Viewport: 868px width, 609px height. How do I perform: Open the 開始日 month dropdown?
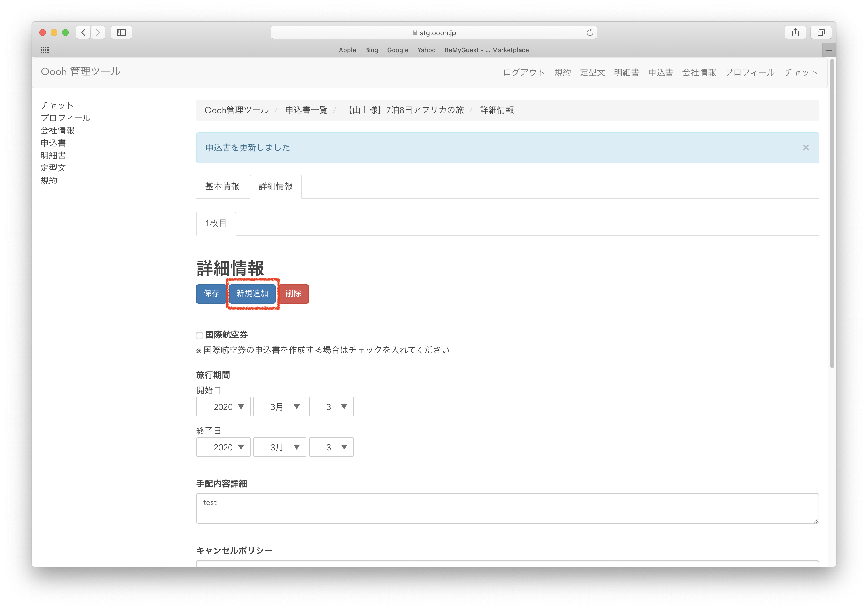click(279, 407)
